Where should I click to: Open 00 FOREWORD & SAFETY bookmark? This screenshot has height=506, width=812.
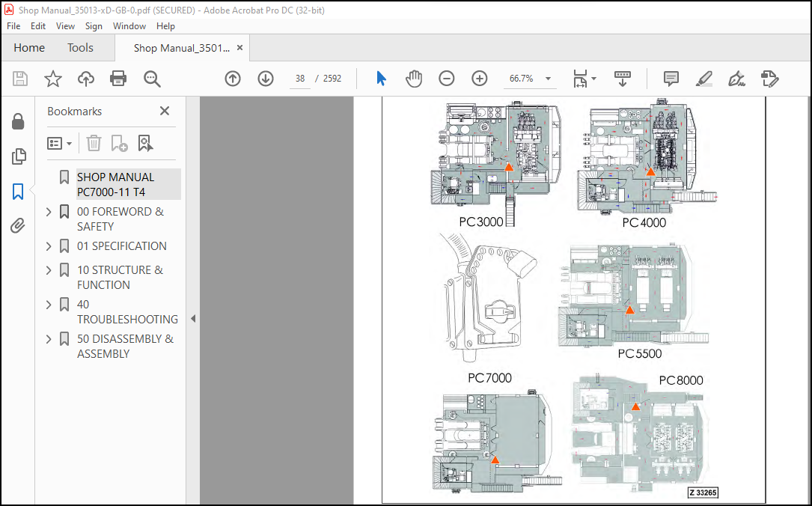[x=120, y=219]
